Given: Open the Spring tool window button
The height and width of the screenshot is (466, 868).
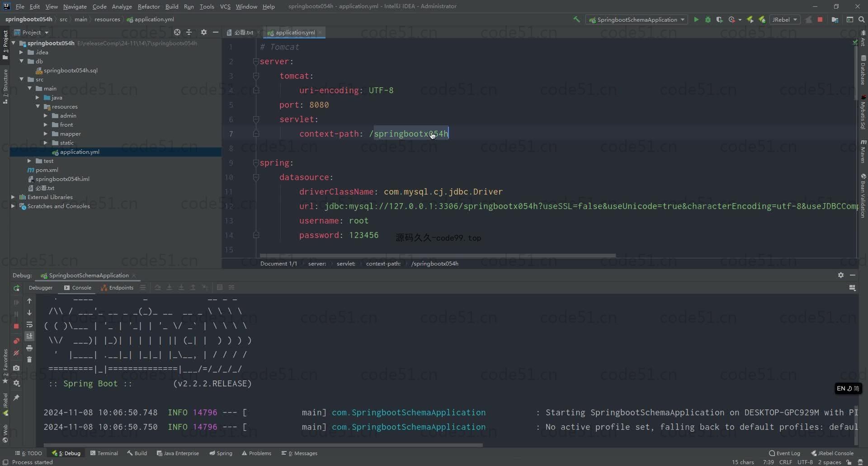Looking at the screenshot, I should pyautogui.click(x=221, y=453).
